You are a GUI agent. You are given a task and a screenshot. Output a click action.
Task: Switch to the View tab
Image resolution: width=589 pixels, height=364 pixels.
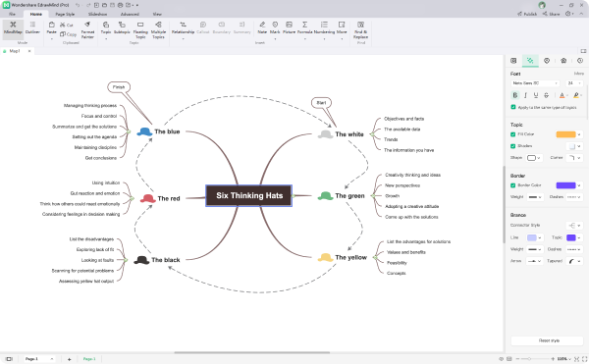(x=157, y=14)
